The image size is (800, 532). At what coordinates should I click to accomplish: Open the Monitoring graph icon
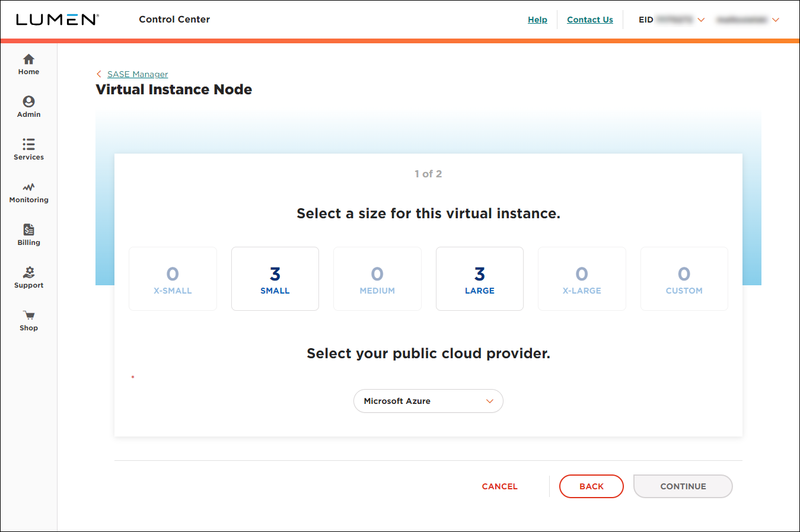pyautogui.click(x=28, y=187)
